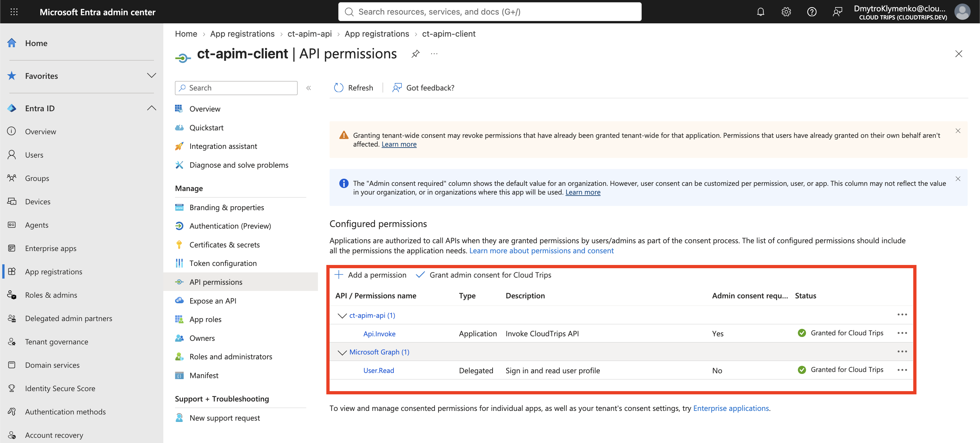Open Expose an API menu item
The height and width of the screenshot is (443, 980).
[213, 301]
